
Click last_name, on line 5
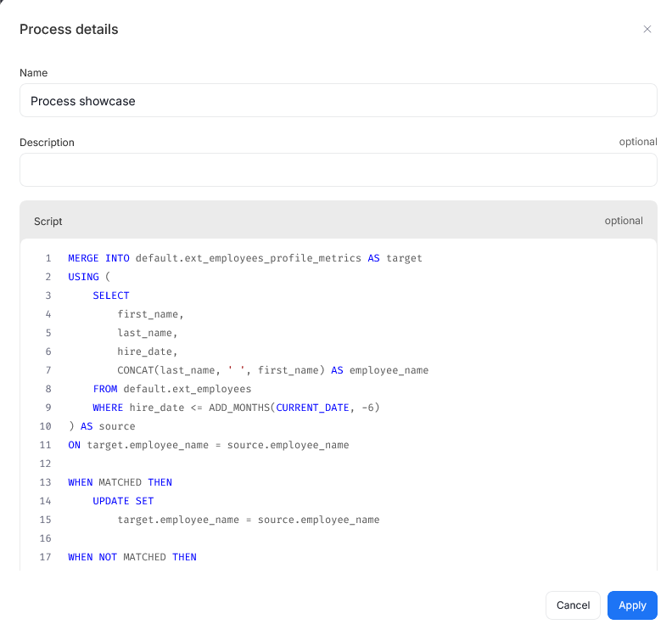(x=148, y=333)
